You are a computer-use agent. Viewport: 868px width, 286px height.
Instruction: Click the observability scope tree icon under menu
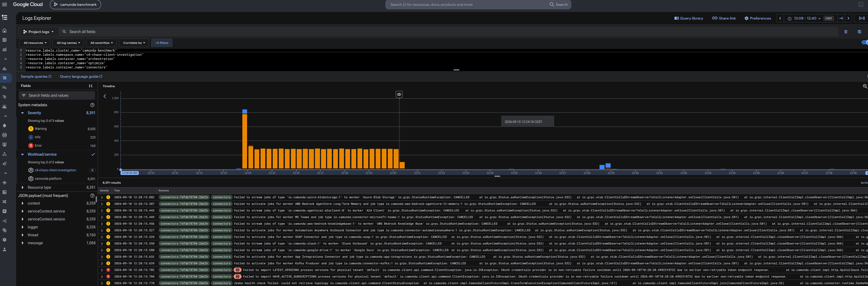(x=5, y=17)
